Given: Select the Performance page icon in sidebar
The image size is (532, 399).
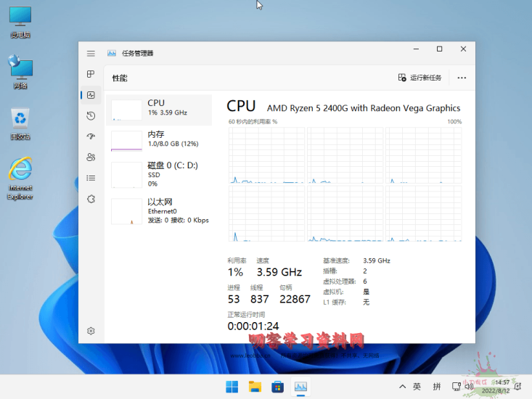Looking at the screenshot, I should (x=91, y=95).
